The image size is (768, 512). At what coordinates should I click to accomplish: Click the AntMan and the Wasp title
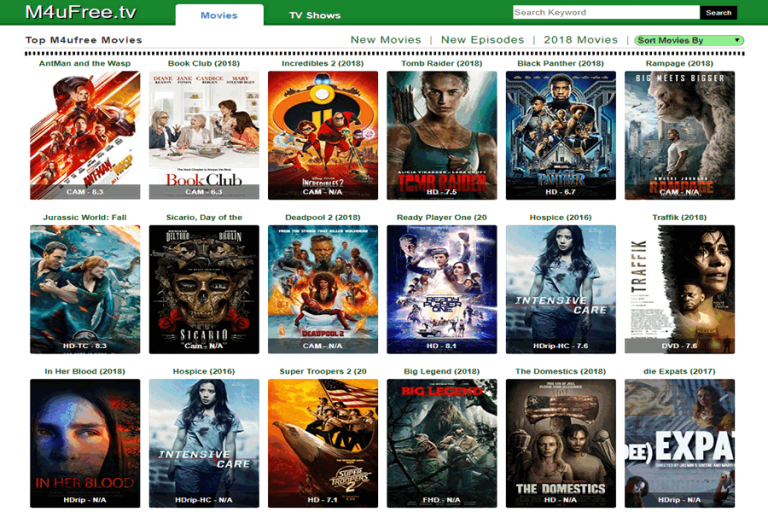coord(85,63)
